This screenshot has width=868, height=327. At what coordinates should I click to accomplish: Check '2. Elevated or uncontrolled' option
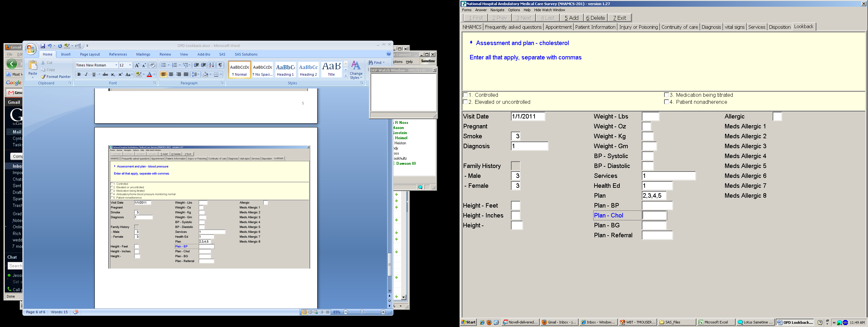465,102
